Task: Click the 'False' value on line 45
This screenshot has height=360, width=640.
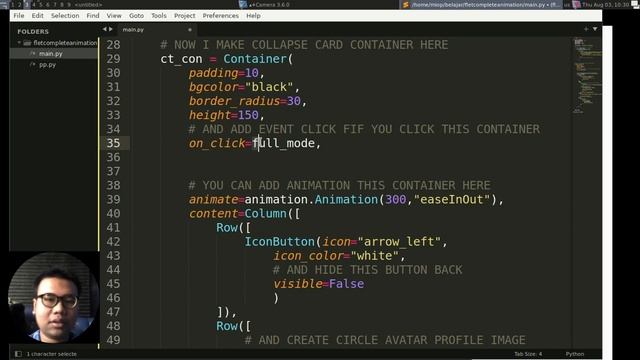Action: click(x=346, y=284)
